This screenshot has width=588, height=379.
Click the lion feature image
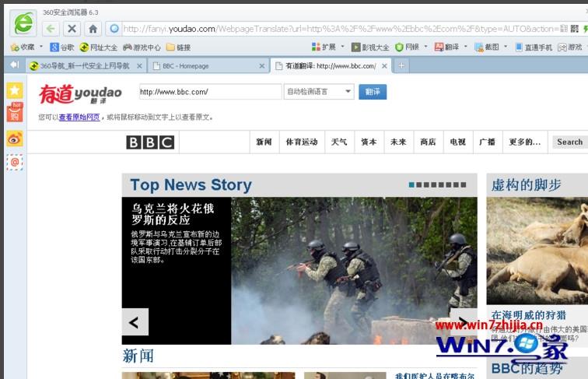tap(537, 251)
